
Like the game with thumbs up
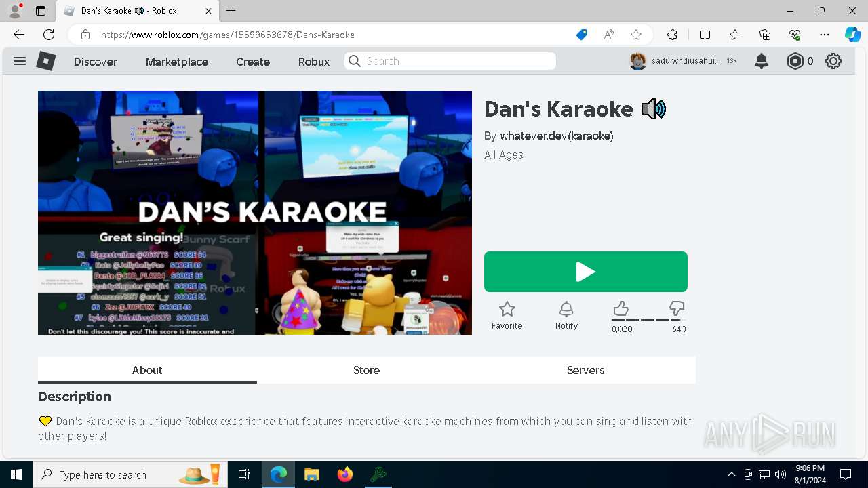(x=620, y=309)
